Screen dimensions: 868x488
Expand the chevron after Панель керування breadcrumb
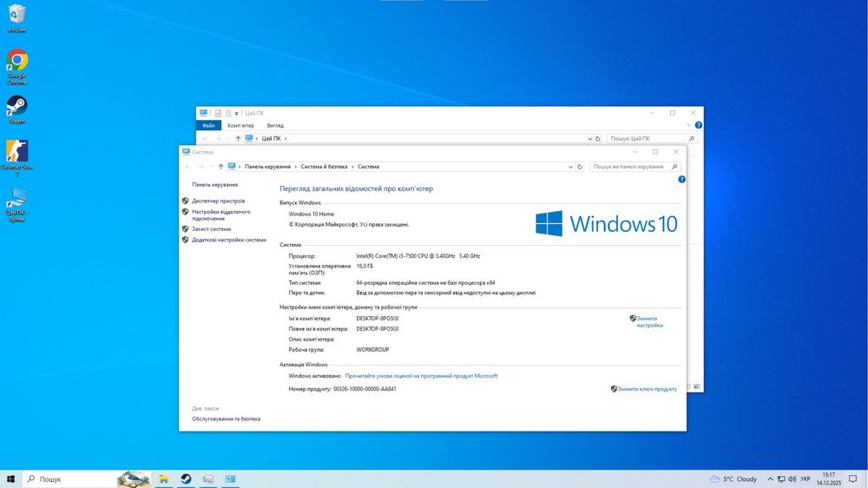tap(296, 167)
